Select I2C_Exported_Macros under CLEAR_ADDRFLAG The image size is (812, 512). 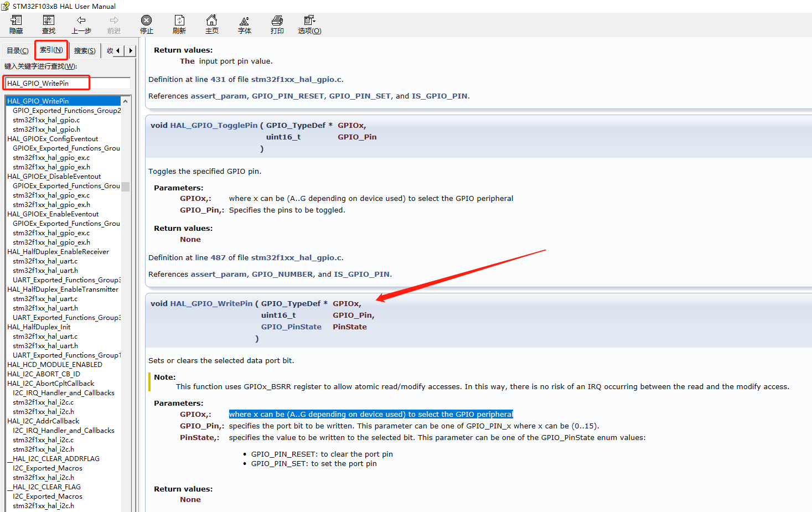point(48,468)
